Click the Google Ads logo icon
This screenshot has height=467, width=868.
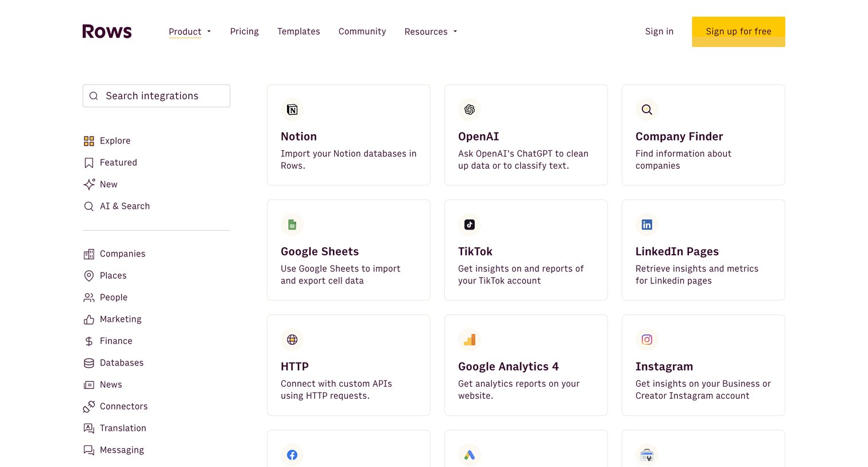[x=470, y=455]
